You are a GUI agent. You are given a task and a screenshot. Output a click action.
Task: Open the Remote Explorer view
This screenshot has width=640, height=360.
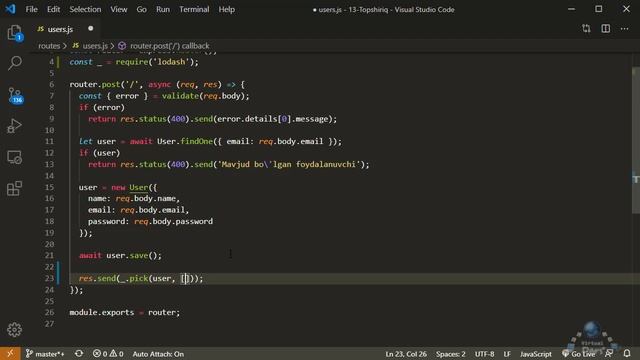point(15,157)
